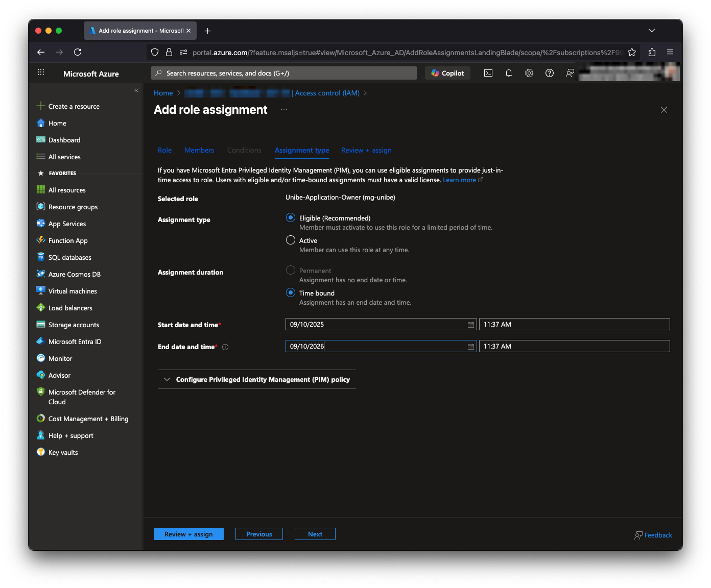Open the notifications bell icon

(509, 73)
